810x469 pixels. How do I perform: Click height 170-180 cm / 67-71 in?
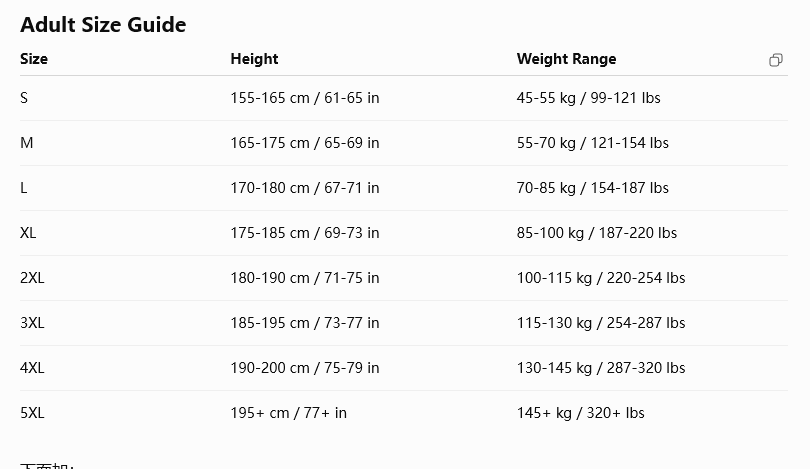[x=305, y=188]
